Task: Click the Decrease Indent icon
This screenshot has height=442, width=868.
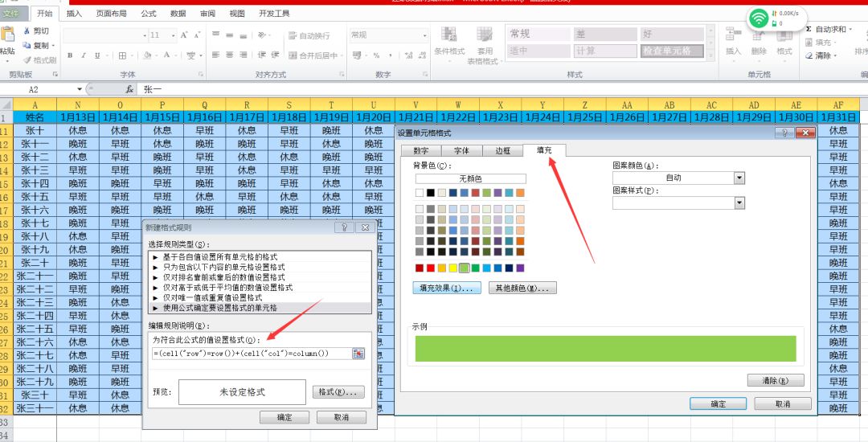Action: pos(261,55)
